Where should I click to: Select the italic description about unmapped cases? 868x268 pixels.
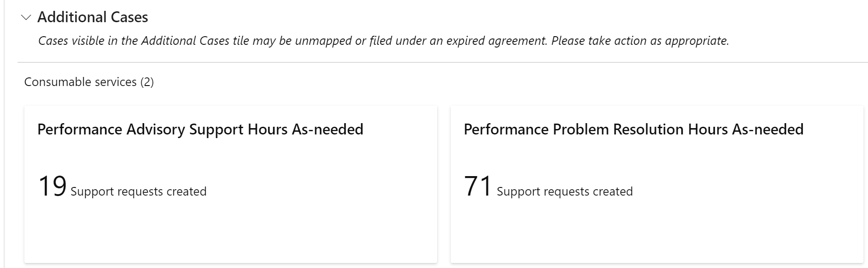[x=383, y=41]
